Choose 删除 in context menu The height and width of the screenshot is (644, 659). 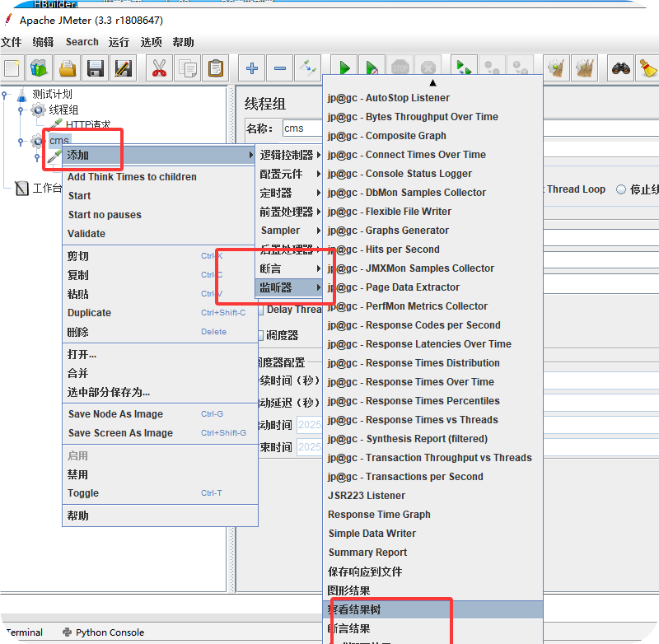tap(160, 332)
